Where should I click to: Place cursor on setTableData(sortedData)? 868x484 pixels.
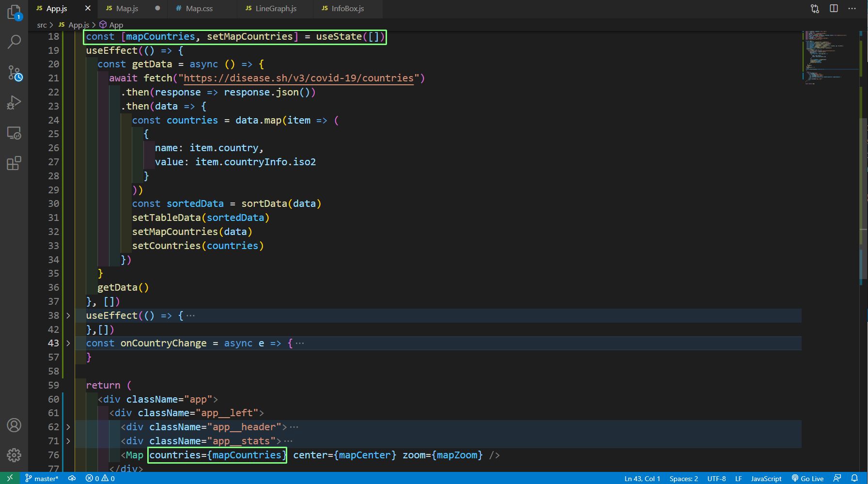201,218
